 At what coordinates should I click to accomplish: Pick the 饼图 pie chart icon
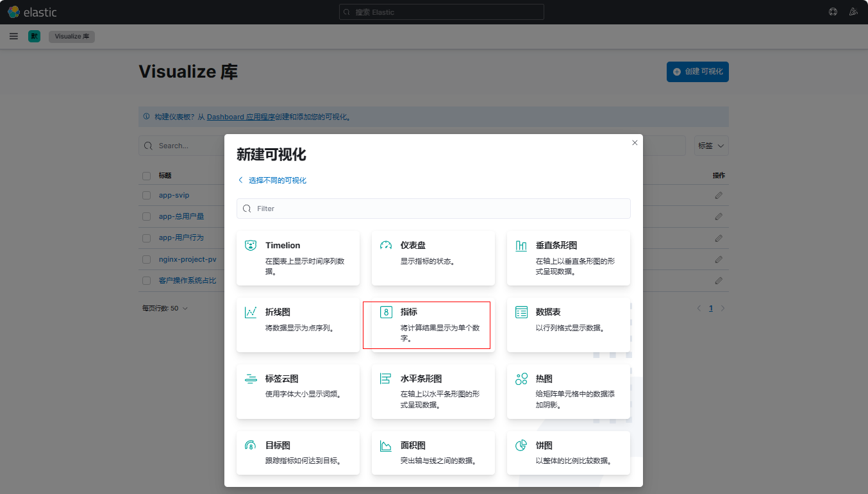pyautogui.click(x=521, y=446)
